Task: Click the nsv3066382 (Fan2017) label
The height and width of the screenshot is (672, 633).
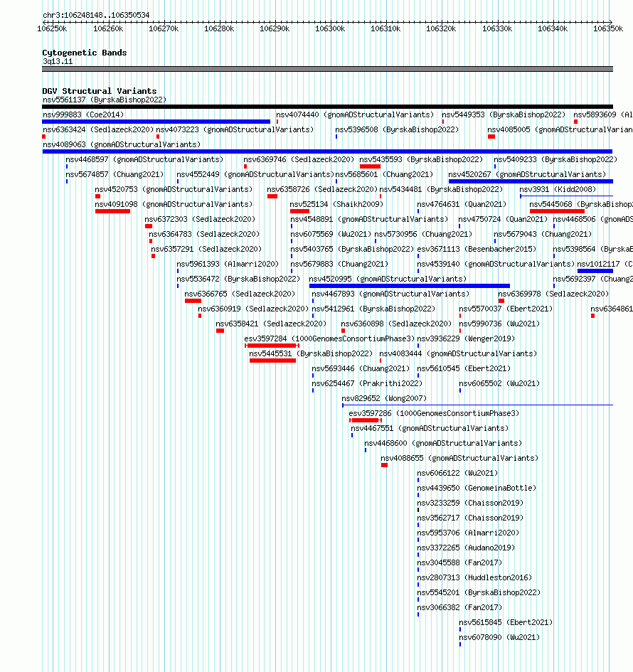Action: (x=459, y=608)
